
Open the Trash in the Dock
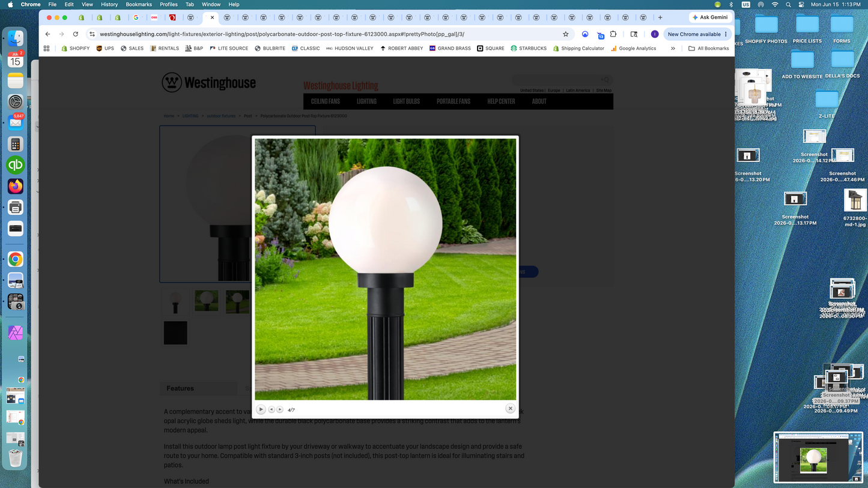tap(16, 457)
